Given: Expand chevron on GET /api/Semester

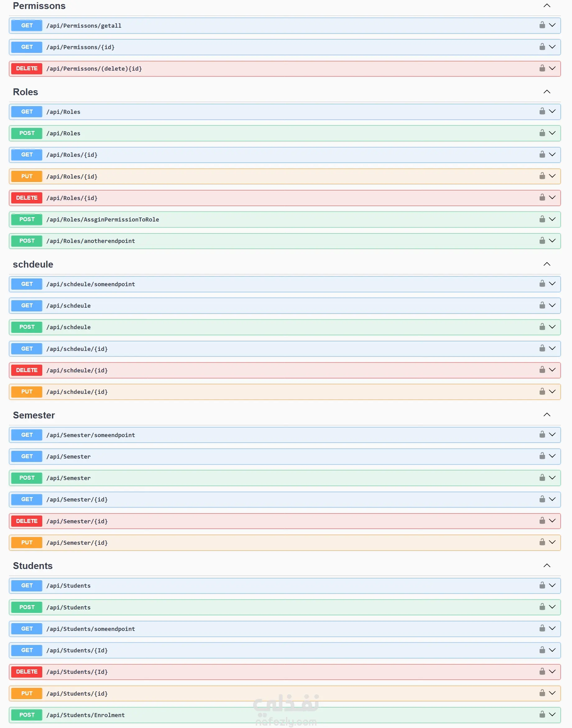Looking at the screenshot, I should point(552,456).
